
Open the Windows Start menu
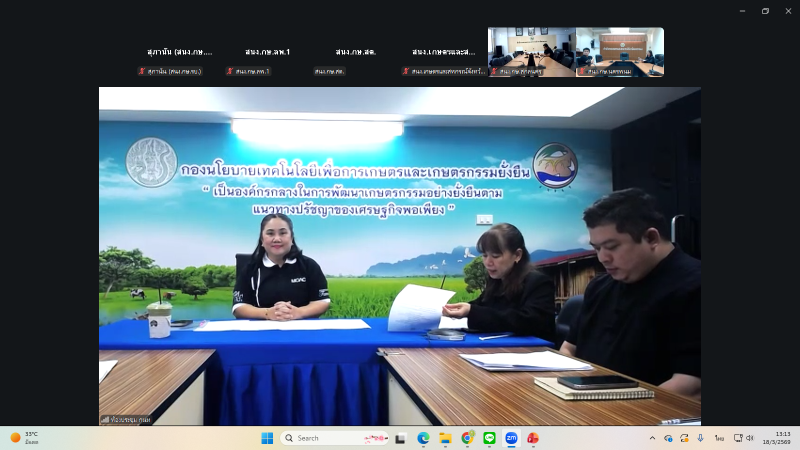[267, 438]
